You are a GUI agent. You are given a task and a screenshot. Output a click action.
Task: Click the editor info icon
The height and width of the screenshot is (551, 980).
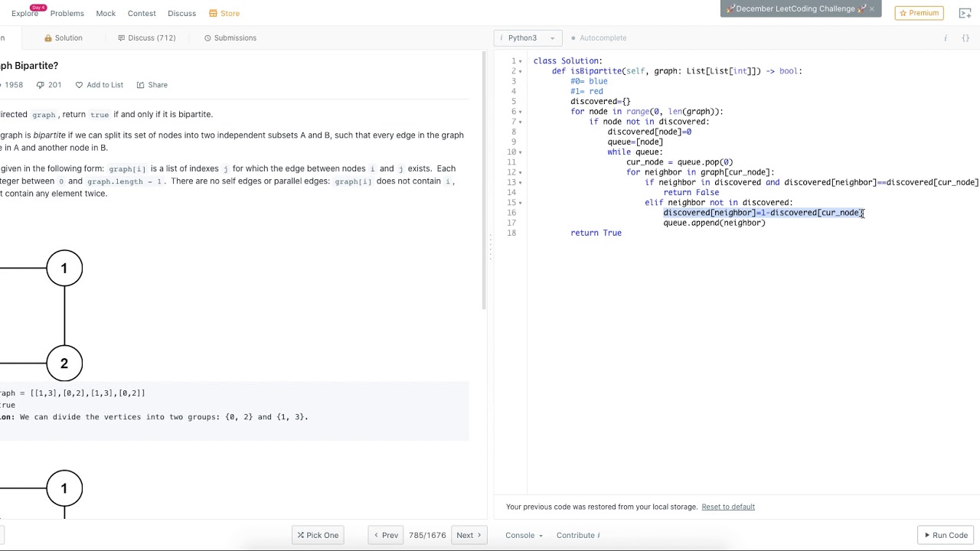pyautogui.click(x=945, y=38)
